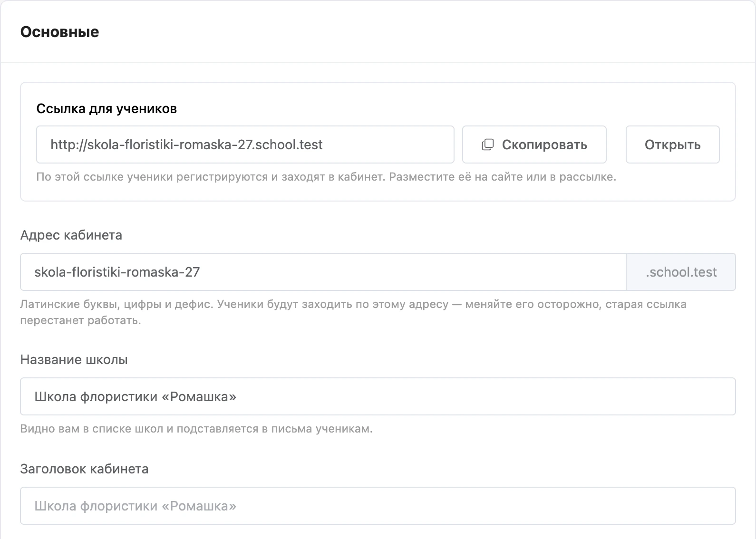756x539 pixels.
Task: Click hint text Видно вам в списке школ
Action: (x=196, y=429)
